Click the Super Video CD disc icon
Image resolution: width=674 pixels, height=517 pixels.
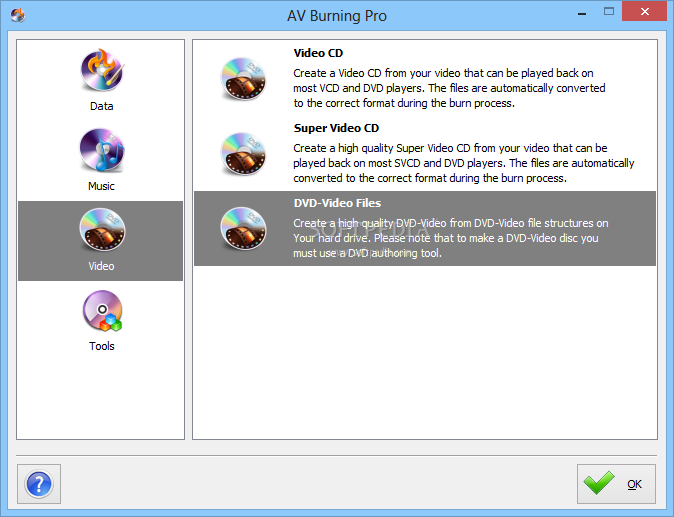(243, 154)
